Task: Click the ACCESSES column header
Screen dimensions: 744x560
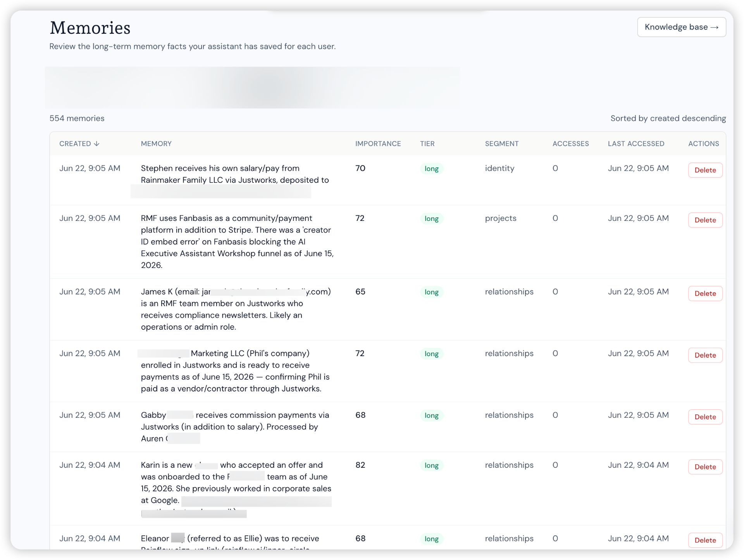Action: click(570, 144)
